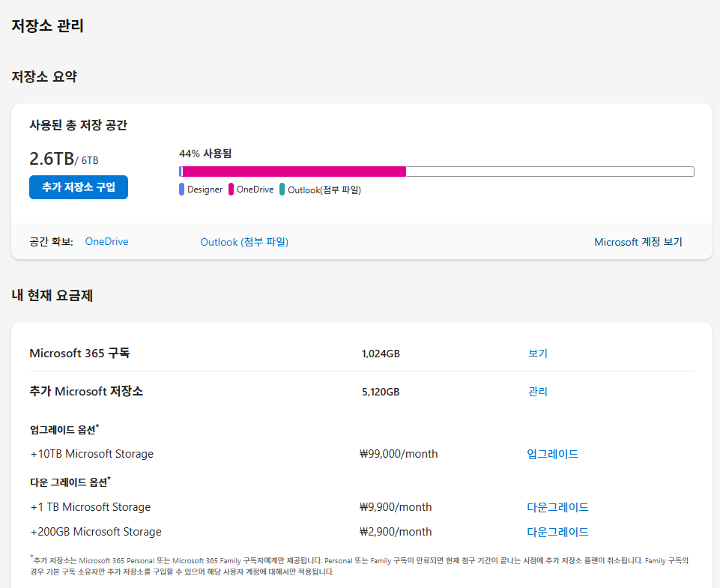Click the / 6TB total capacity text
Image resolution: width=720 pixels, height=588 pixels.
[86, 160]
